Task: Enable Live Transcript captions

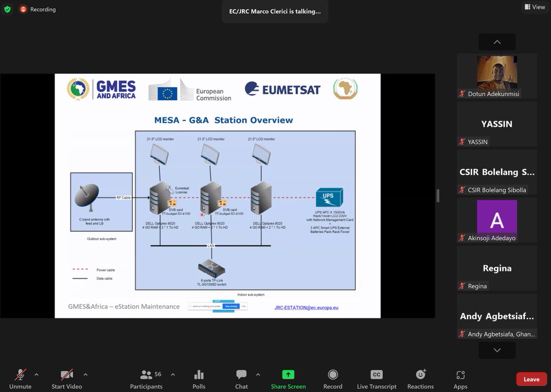Action: (377, 379)
